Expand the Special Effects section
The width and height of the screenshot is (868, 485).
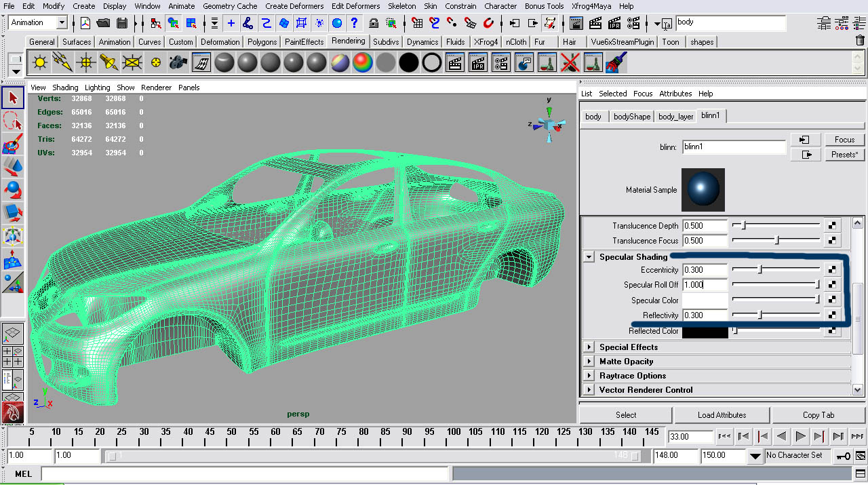tap(589, 347)
